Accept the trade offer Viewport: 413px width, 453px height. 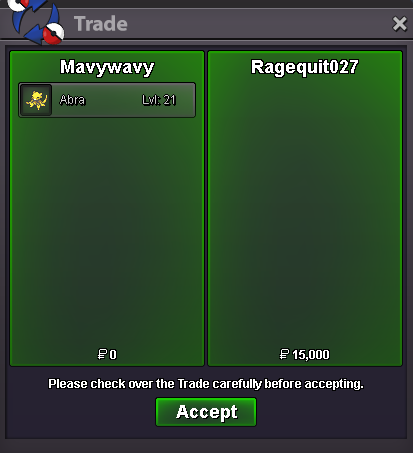pos(206,412)
